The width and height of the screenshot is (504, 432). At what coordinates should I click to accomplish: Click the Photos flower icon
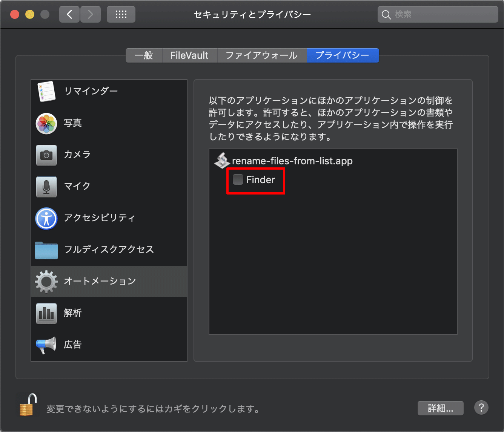[x=46, y=123]
